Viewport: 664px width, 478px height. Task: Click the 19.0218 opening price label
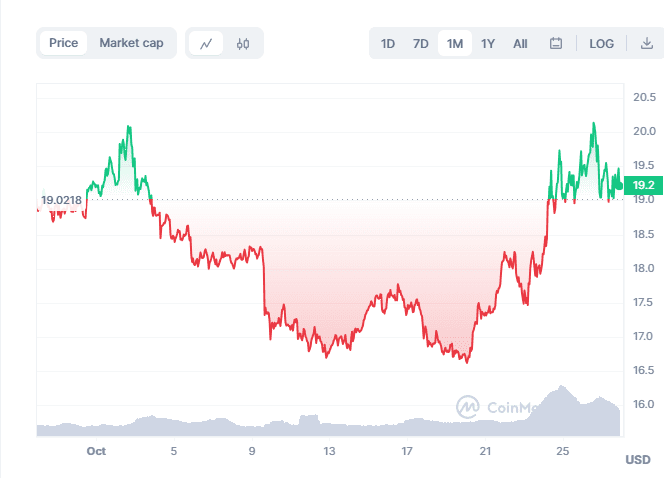pos(61,200)
